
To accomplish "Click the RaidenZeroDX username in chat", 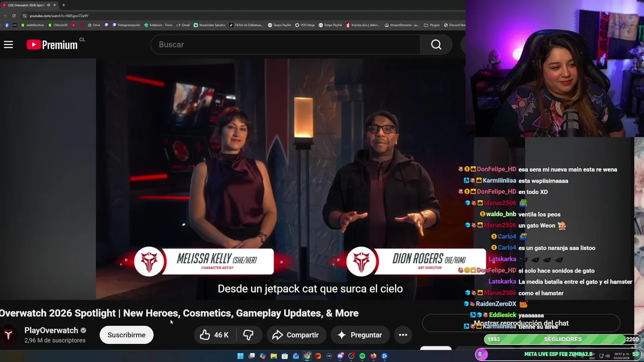I will [x=496, y=304].
